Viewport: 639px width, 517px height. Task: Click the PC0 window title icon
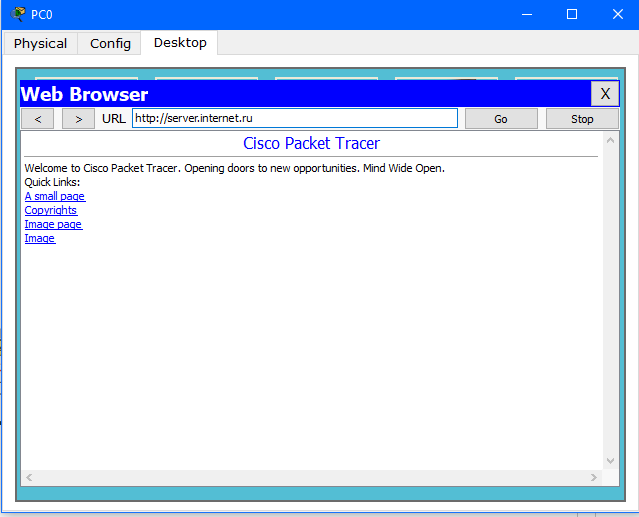click(18, 14)
